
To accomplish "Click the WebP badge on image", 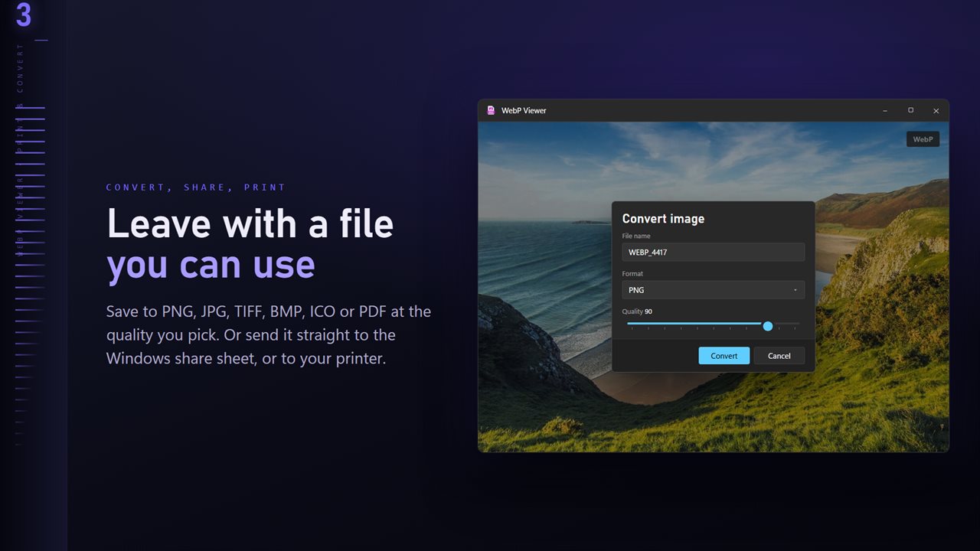I will pos(923,139).
